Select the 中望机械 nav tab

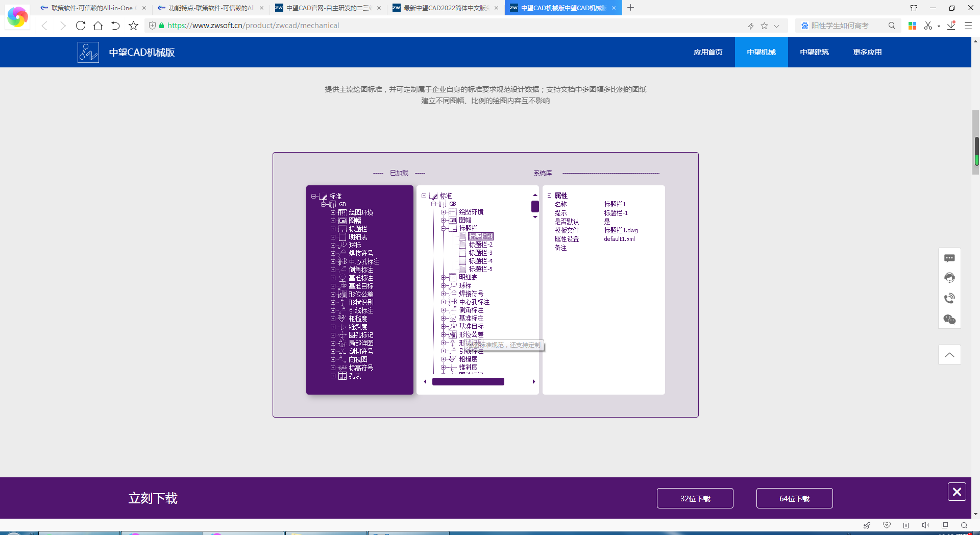click(761, 52)
